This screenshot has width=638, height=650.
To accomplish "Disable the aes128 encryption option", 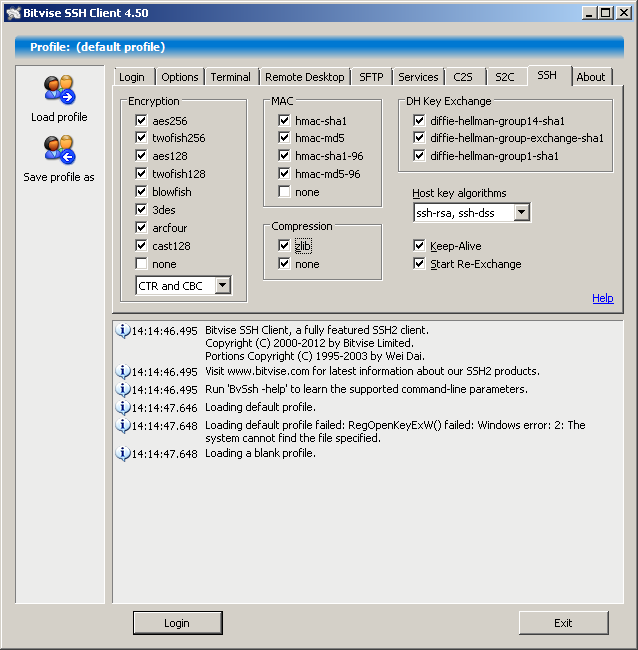I will click(x=141, y=156).
